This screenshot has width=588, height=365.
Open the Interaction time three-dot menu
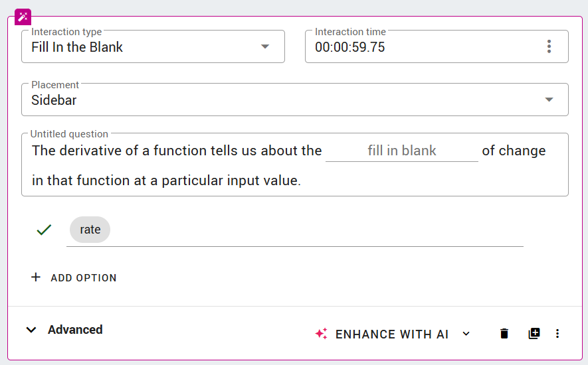[x=549, y=46]
